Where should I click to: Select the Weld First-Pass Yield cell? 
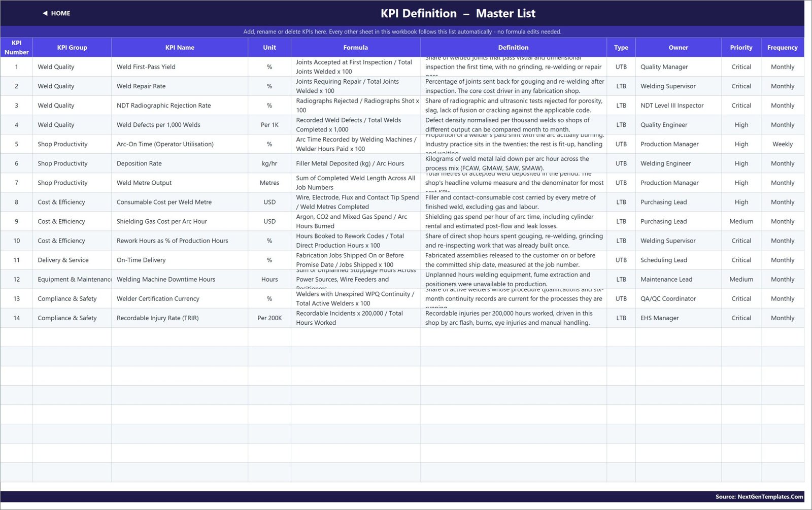point(180,67)
